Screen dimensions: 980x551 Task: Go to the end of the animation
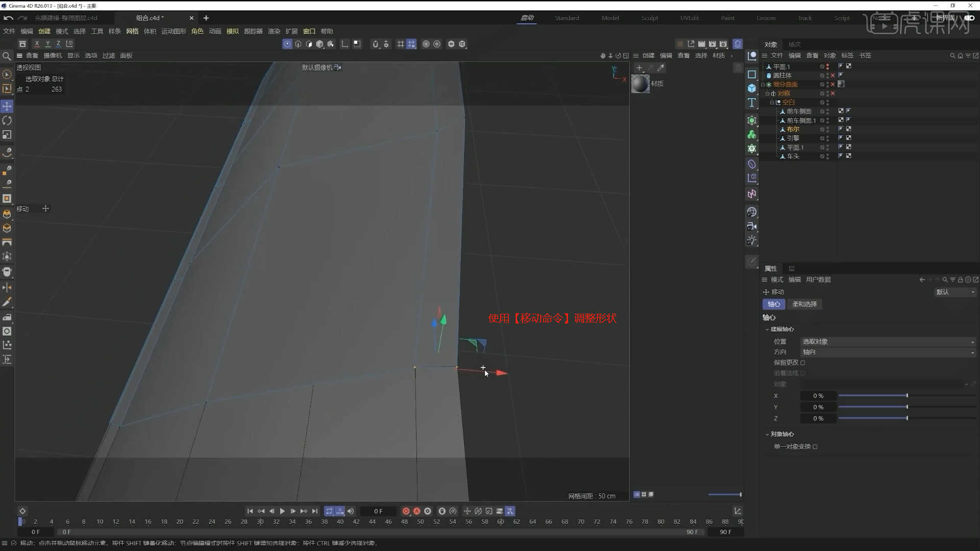(x=315, y=511)
